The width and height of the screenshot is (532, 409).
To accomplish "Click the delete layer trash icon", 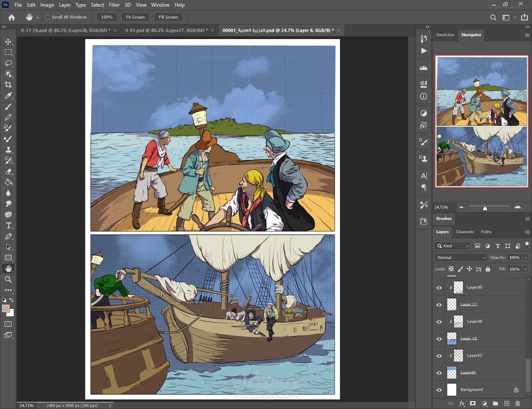I will pyautogui.click(x=517, y=403).
